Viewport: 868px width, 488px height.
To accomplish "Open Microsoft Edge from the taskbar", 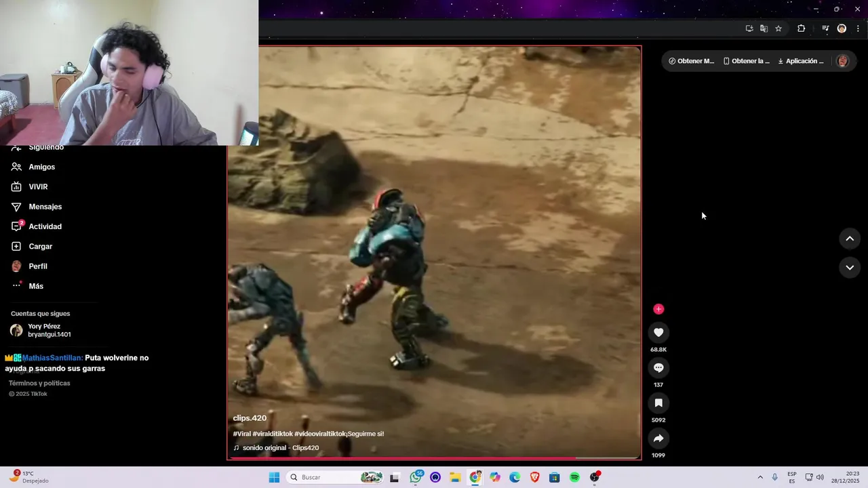I will coord(515,477).
